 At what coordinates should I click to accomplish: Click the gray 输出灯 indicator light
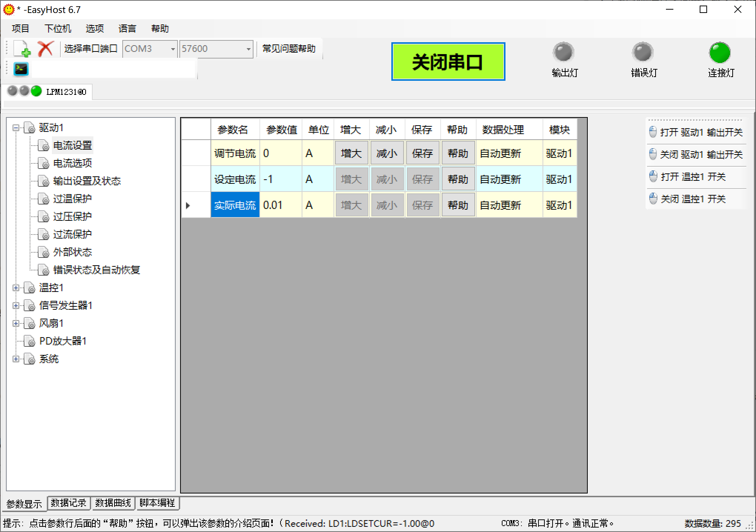[563, 53]
